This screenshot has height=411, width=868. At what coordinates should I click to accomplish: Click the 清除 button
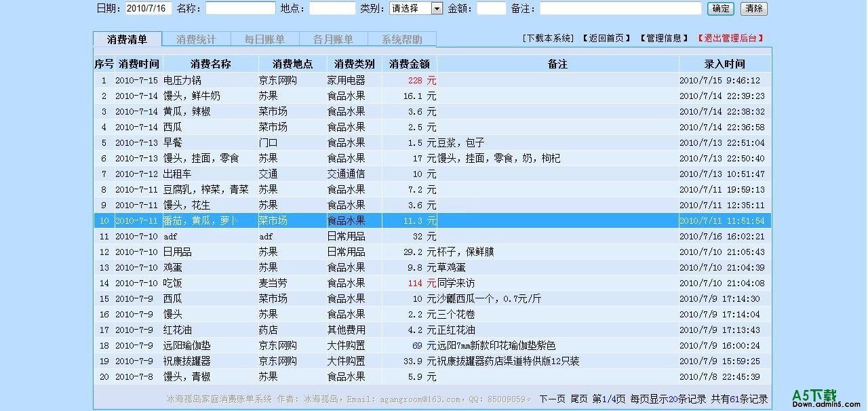[754, 9]
